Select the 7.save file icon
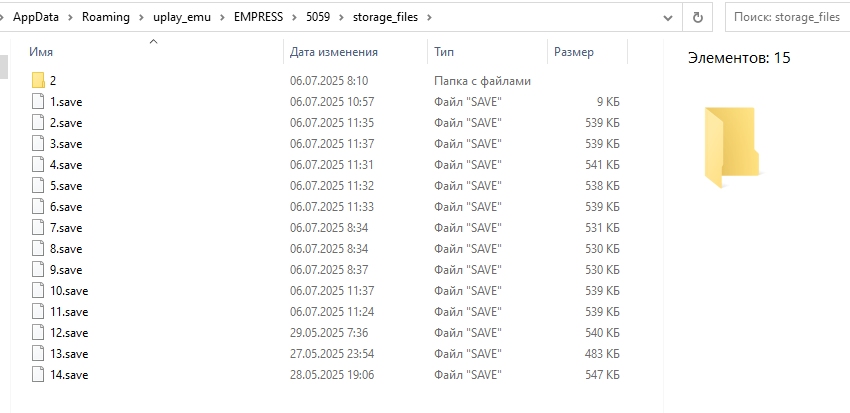 (x=38, y=228)
